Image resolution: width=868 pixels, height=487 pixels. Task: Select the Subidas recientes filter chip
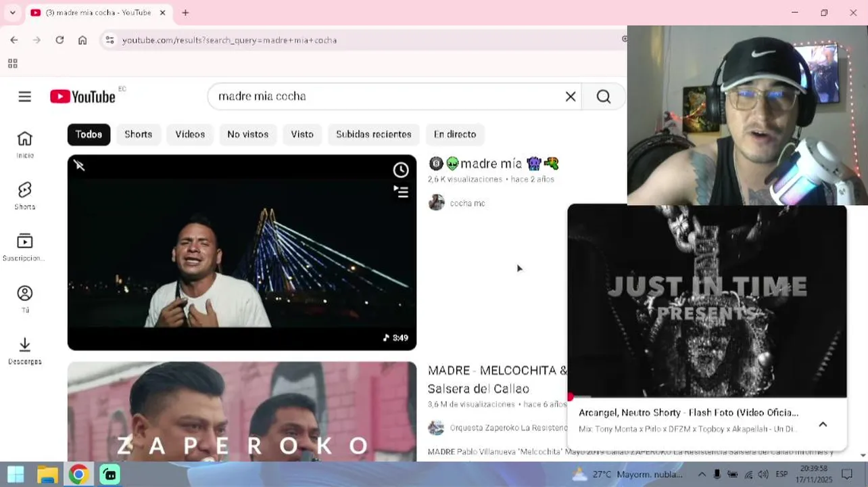coord(374,135)
